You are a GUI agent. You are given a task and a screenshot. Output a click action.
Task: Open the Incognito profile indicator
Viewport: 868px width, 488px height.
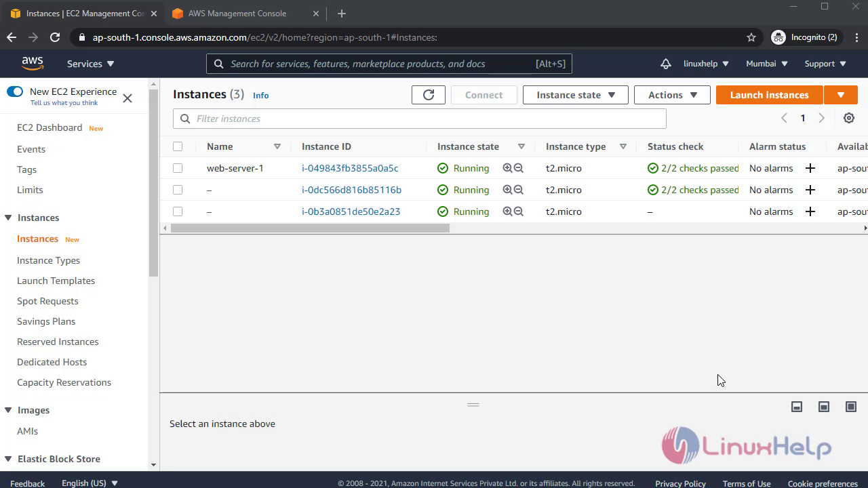[x=805, y=37]
